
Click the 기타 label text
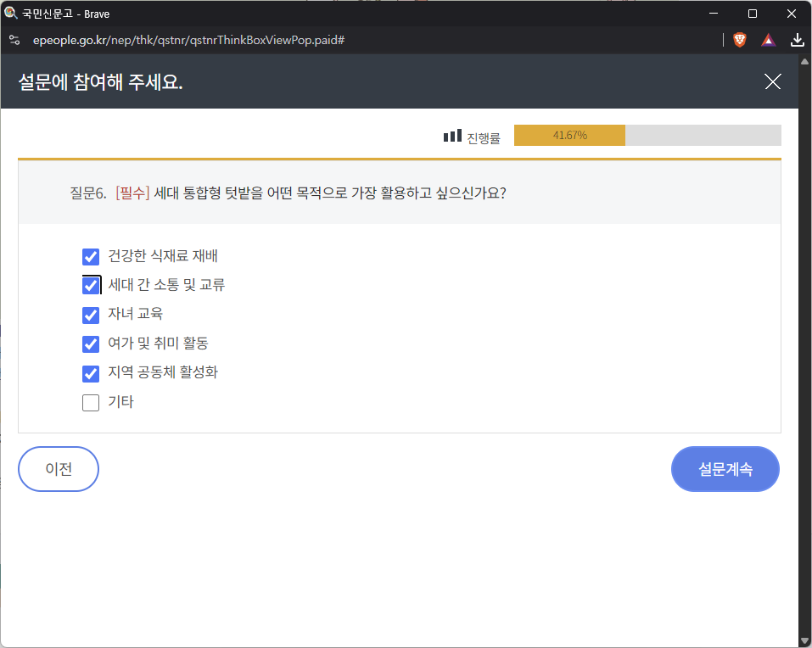tap(120, 402)
